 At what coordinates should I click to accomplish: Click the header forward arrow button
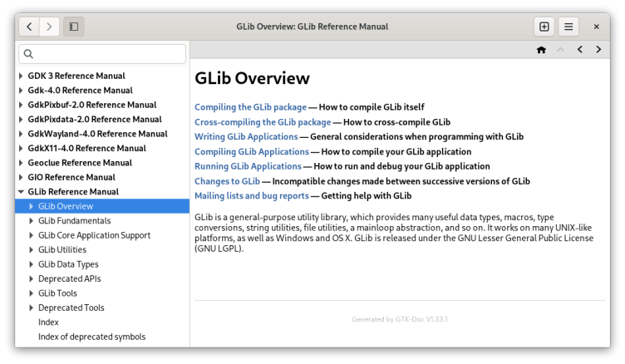(x=49, y=27)
